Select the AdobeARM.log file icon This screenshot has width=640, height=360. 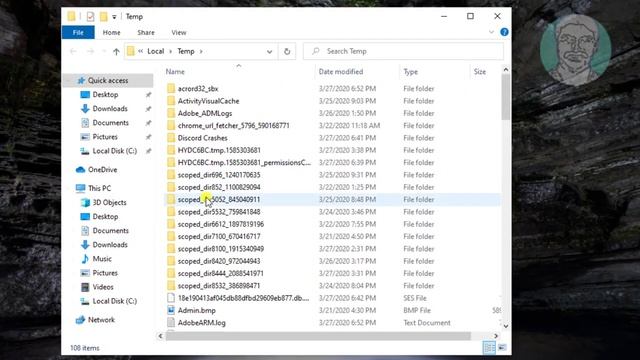(x=171, y=322)
